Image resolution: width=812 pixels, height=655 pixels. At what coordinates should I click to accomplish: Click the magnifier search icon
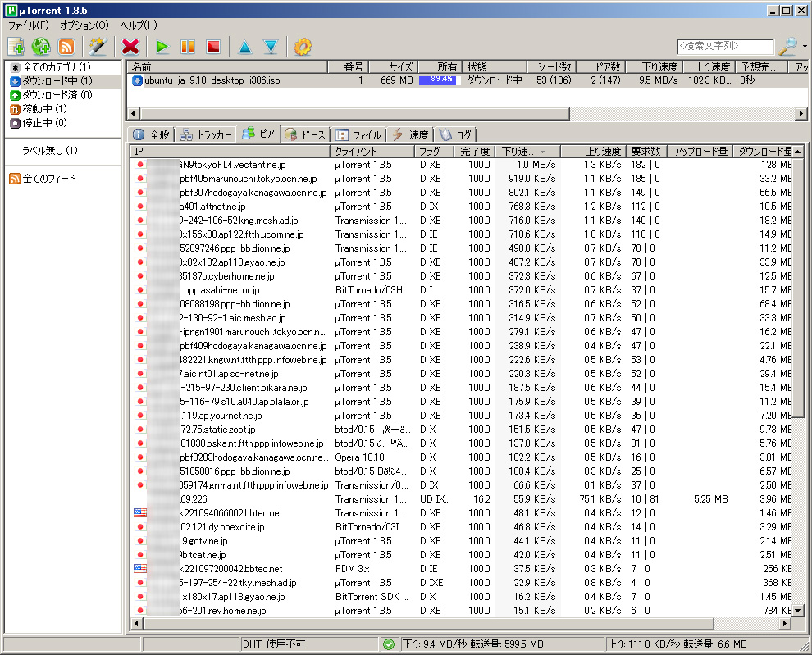coord(787,47)
